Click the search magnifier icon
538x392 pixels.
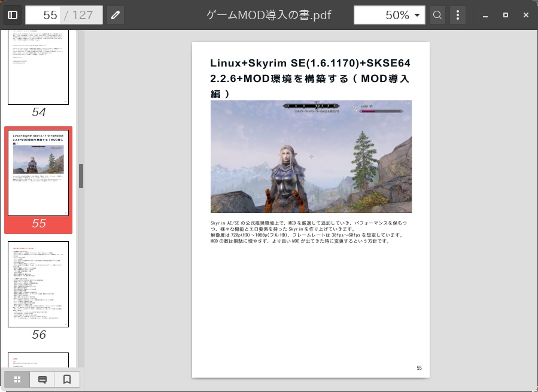pyautogui.click(x=437, y=15)
